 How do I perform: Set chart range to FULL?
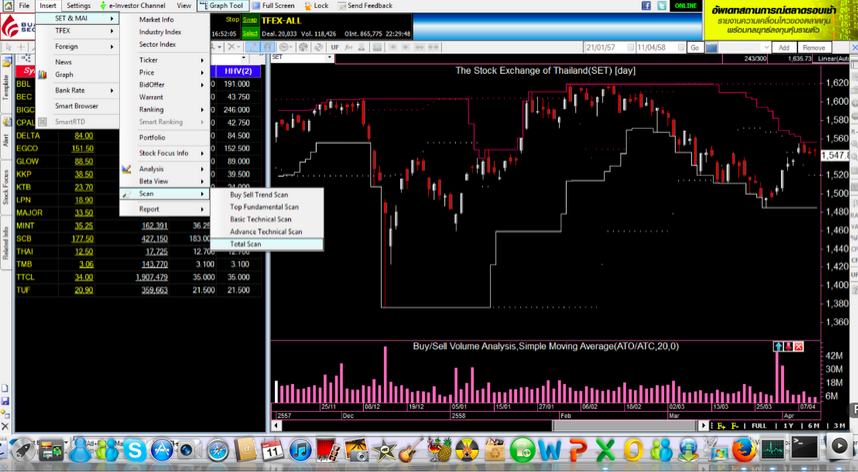pos(758,426)
